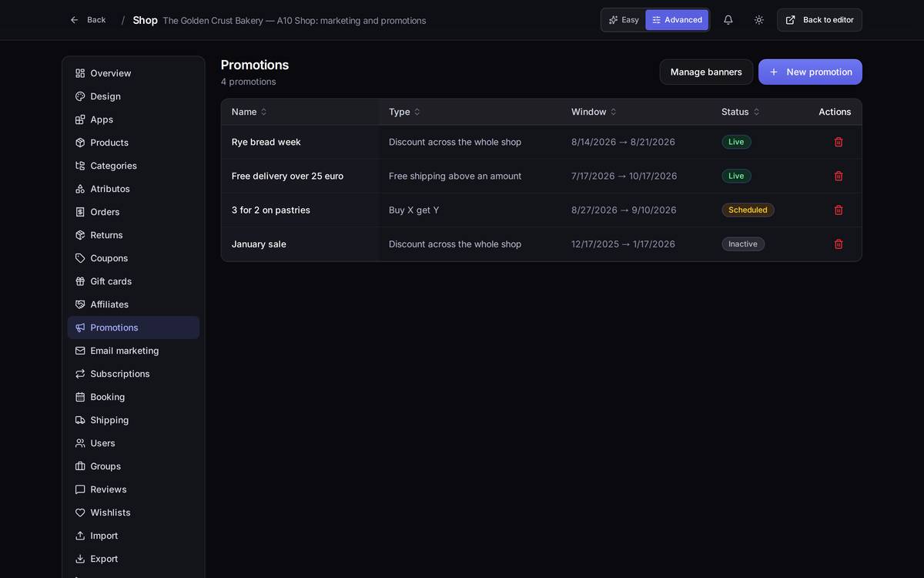
Task: Click the Shipping truck icon
Action: (80, 420)
